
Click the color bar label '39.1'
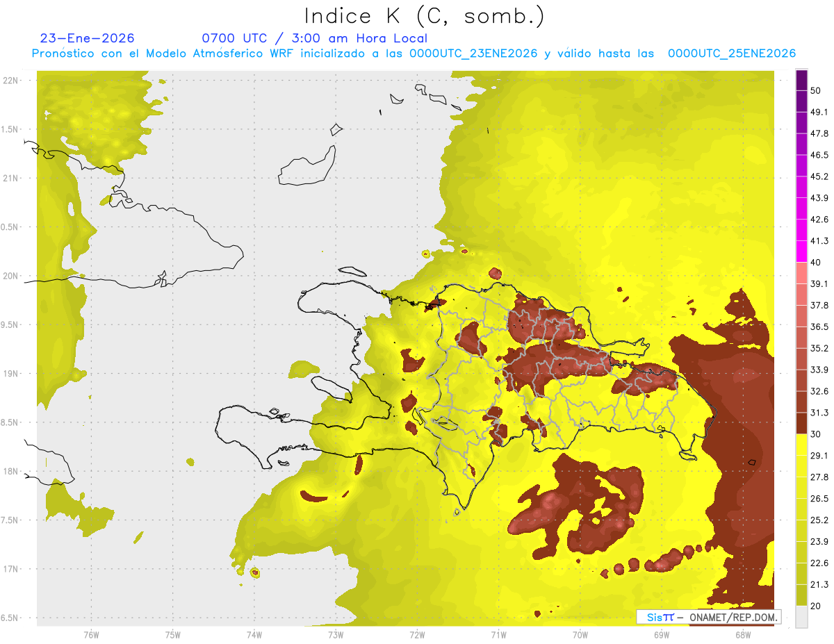coord(819,284)
